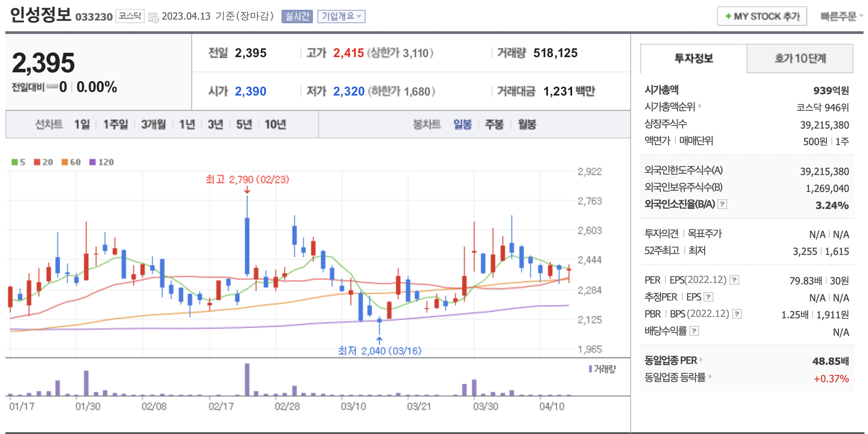Open help icon next to 추정PER EPS
Screen dimensions: 868x434
[708, 297]
